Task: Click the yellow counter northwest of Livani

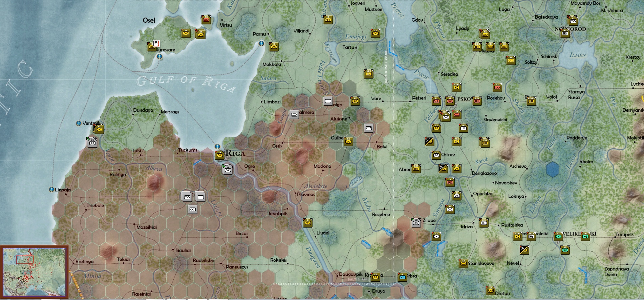Action: [308, 222]
